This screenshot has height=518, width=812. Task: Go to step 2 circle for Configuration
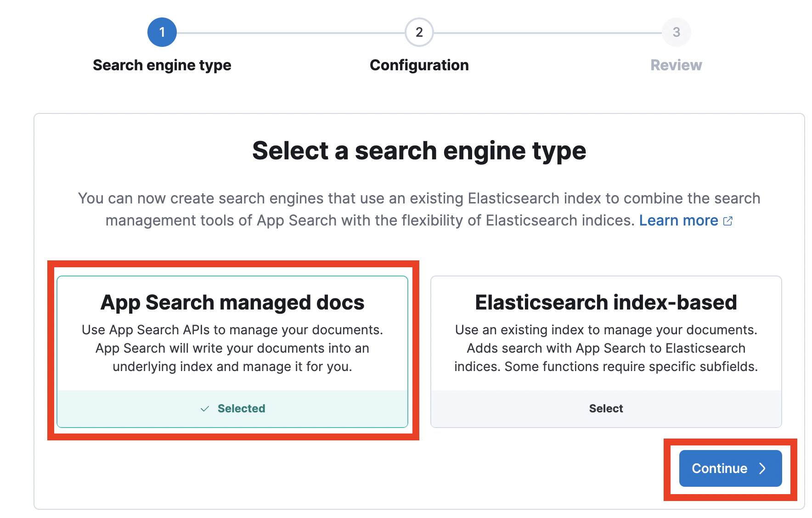(419, 32)
